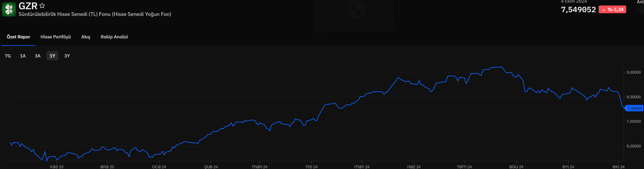
Task: Click the red down-arrow change badge
Action: pyautogui.click(x=612, y=9)
